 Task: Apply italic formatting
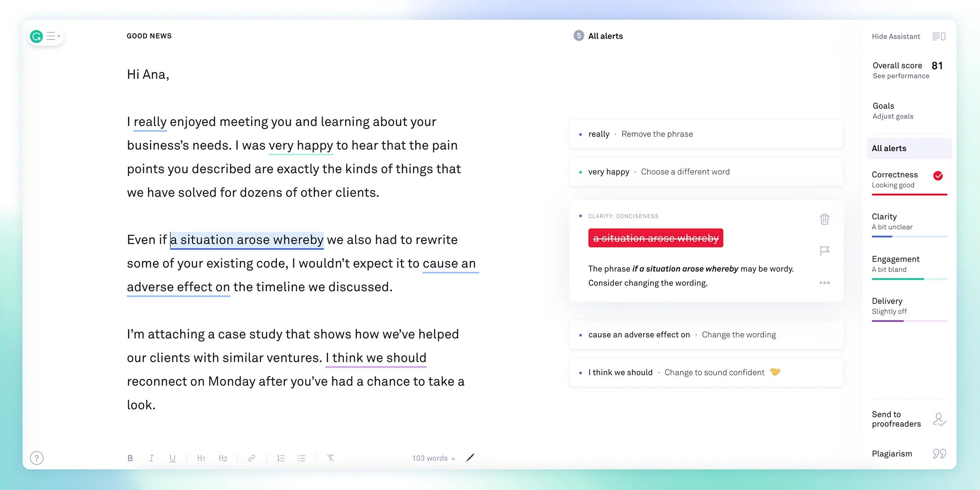[x=152, y=457]
